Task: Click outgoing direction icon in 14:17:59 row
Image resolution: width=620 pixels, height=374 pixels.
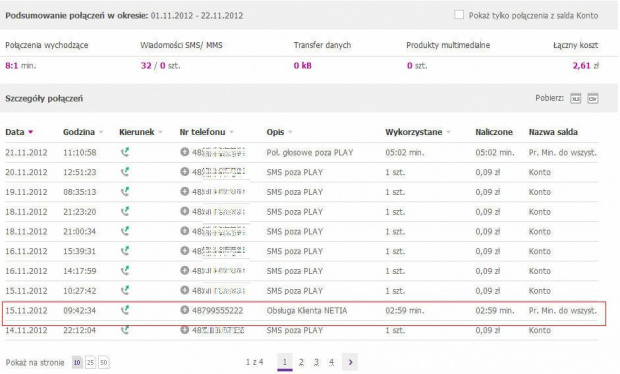Action: pos(125,271)
